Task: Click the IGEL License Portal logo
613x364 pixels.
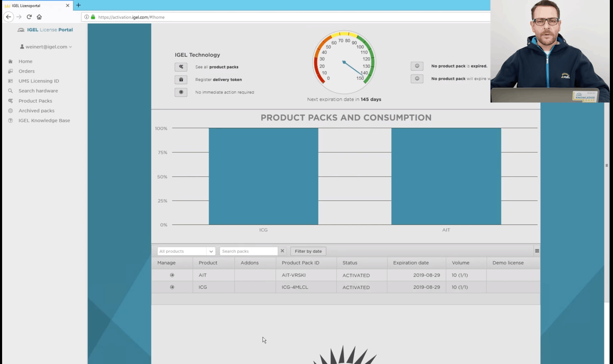Action: click(45, 30)
